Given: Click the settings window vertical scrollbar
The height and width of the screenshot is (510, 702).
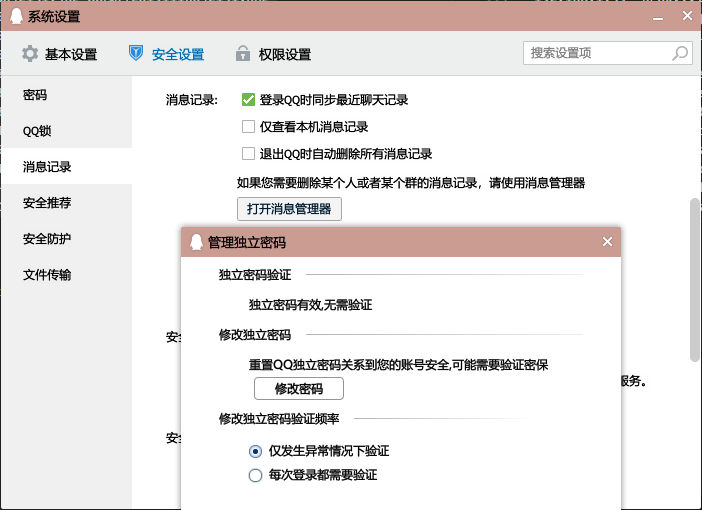Looking at the screenshot, I should [x=694, y=280].
